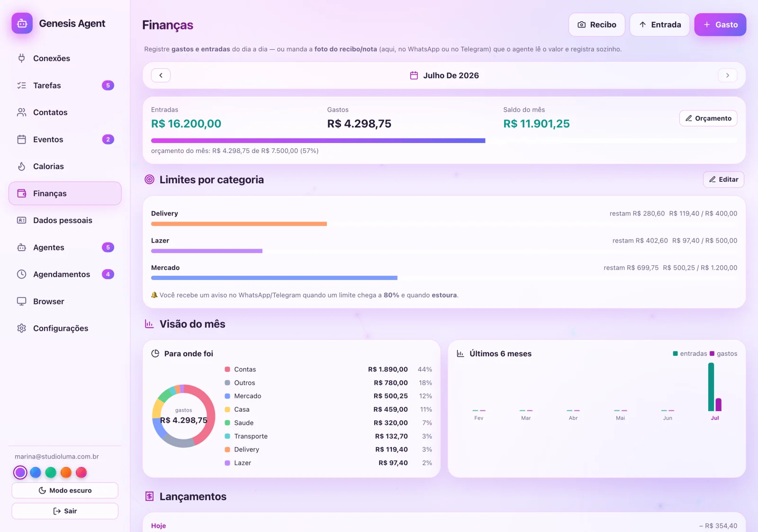
Task: Click the Mercado limit progress bar
Action: coord(444,278)
